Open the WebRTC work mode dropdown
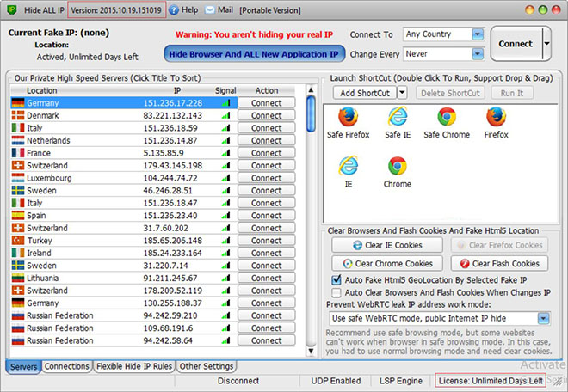The height and width of the screenshot is (392, 568). (x=543, y=319)
